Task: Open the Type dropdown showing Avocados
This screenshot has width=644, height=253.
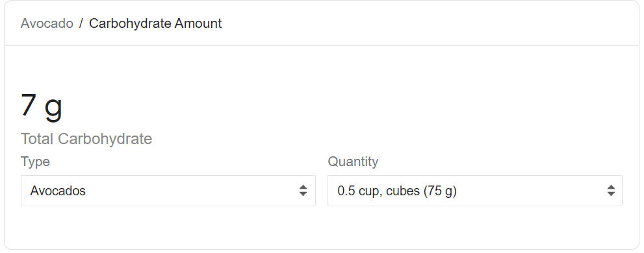Action: [168, 191]
